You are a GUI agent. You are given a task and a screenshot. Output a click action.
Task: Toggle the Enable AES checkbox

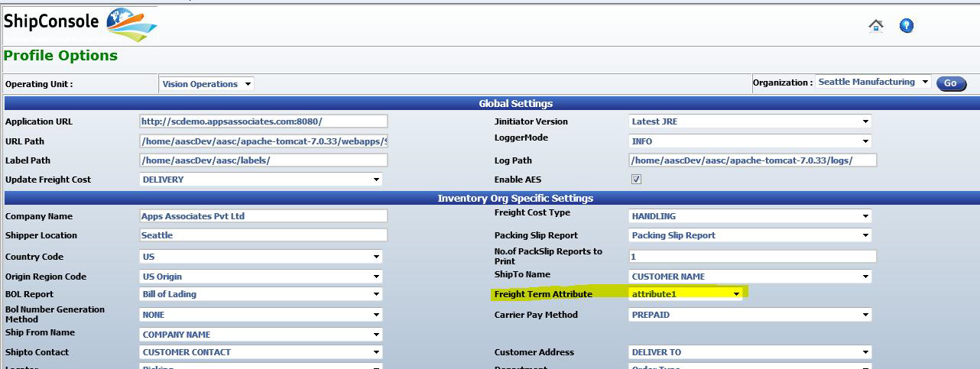(x=636, y=179)
